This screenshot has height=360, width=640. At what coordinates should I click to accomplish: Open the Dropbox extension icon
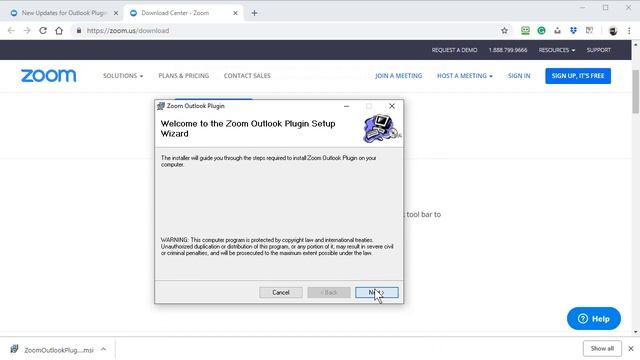point(573,31)
